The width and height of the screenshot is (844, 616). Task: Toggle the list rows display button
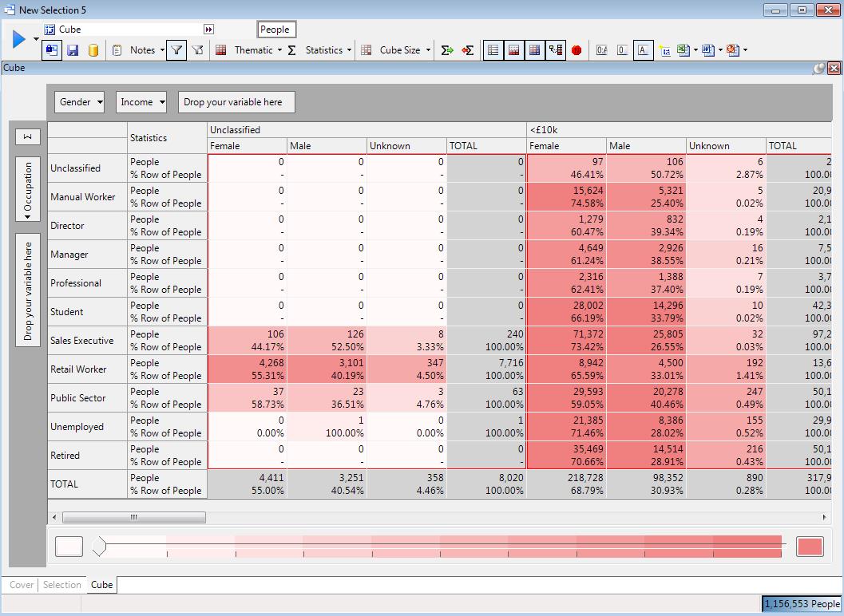coord(493,50)
